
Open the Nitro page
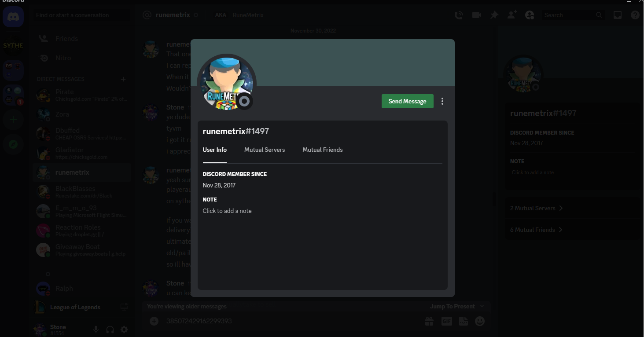click(82, 58)
